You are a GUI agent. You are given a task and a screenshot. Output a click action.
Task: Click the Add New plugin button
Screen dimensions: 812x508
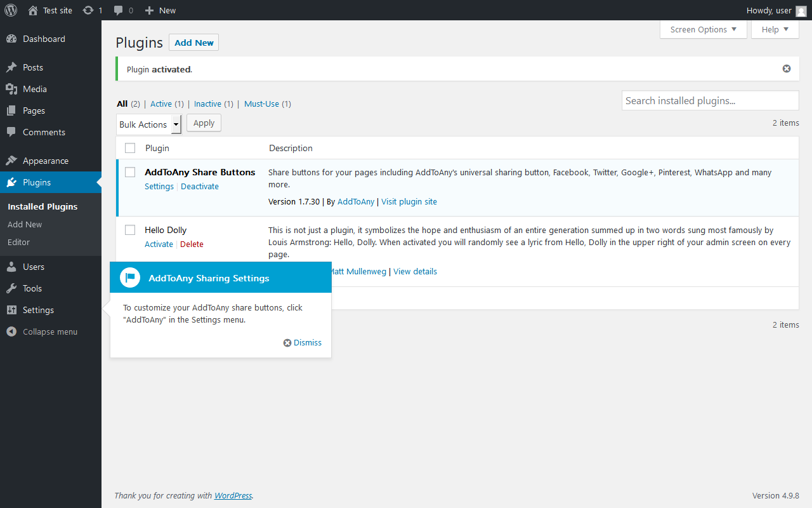(x=193, y=43)
